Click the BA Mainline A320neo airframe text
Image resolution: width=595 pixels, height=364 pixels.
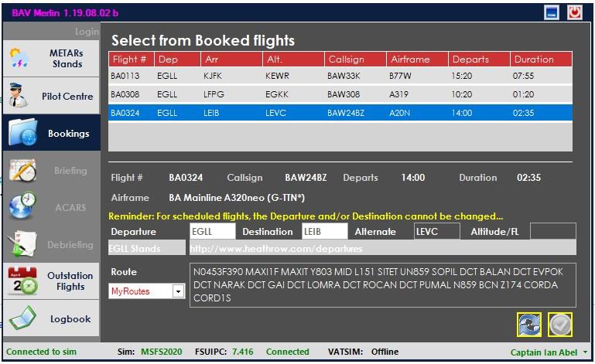coord(237,198)
